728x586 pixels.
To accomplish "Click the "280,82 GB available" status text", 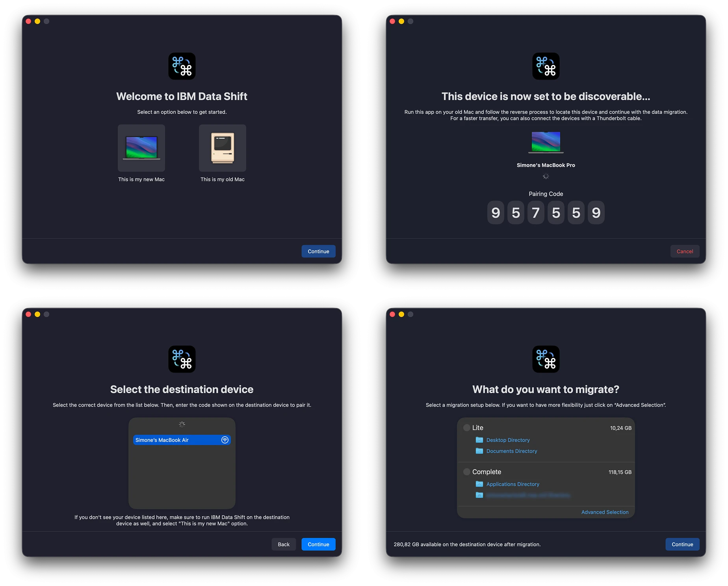I will tap(467, 544).
